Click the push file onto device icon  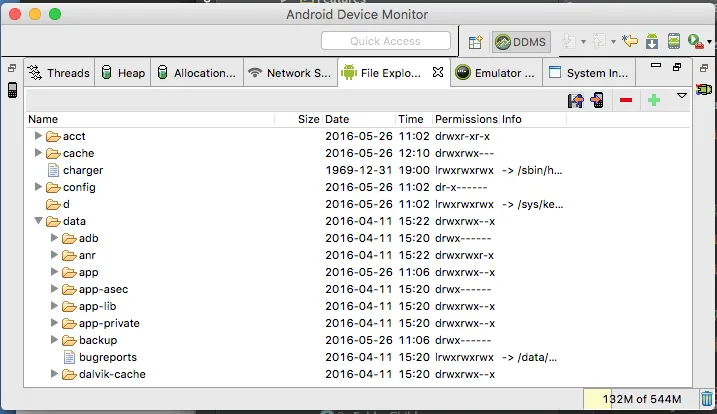597,100
